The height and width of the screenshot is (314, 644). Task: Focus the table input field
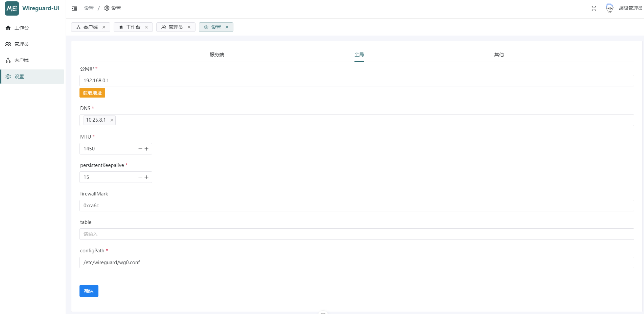pyautogui.click(x=356, y=234)
